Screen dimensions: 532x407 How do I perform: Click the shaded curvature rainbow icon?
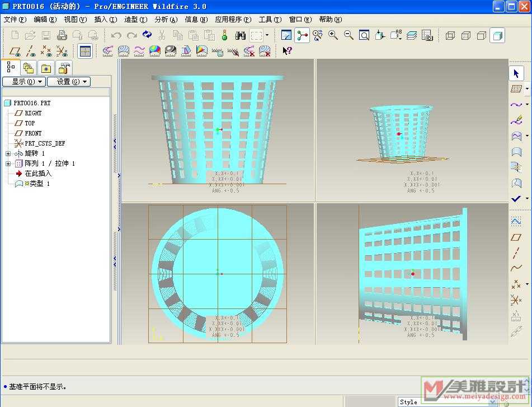(155, 51)
